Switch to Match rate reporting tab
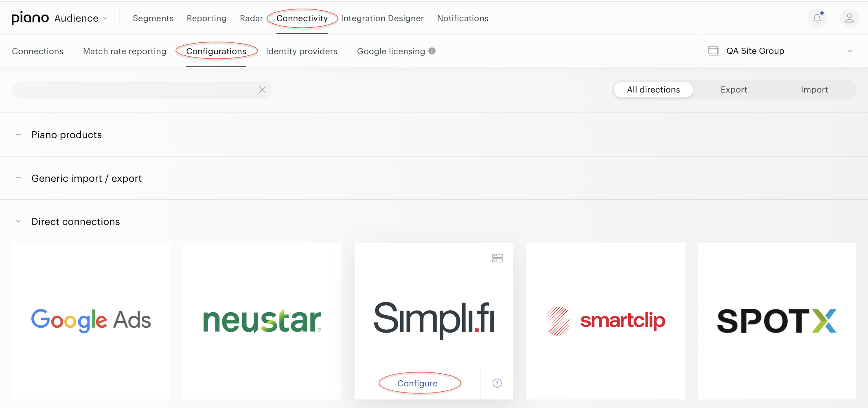868x408 pixels. pos(125,51)
